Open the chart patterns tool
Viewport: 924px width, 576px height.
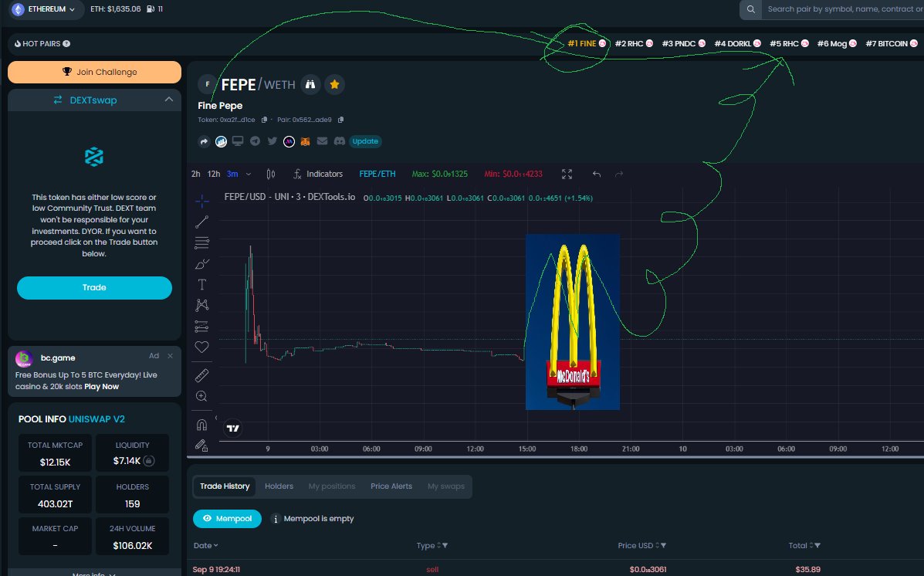coord(201,305)
